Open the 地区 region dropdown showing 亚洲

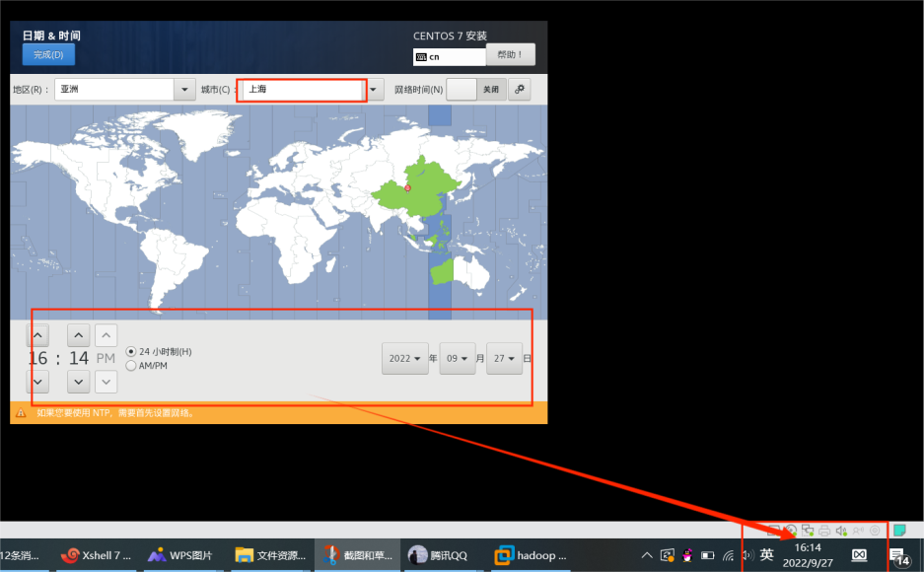125,90
